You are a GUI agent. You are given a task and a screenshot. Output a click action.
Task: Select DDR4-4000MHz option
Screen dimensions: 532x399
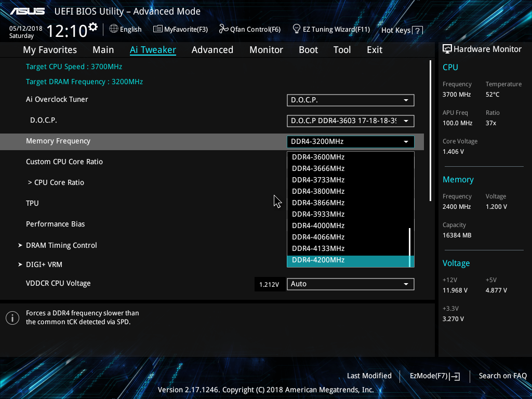[x=349, y=225]
